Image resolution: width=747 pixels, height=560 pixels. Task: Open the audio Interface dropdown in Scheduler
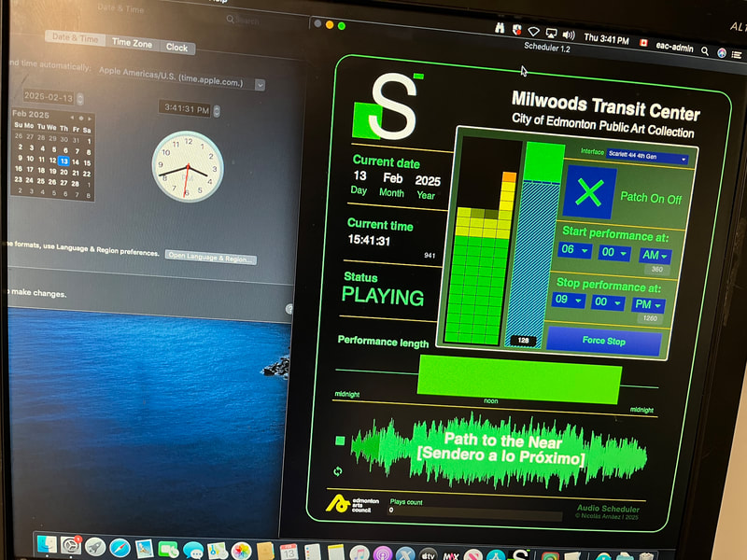pyautogui.click(x=647, y=156)
